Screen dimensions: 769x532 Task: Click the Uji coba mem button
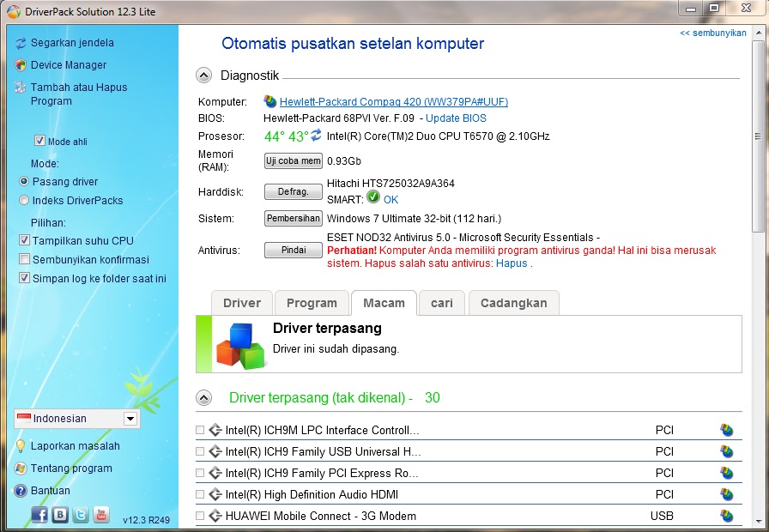294,160
